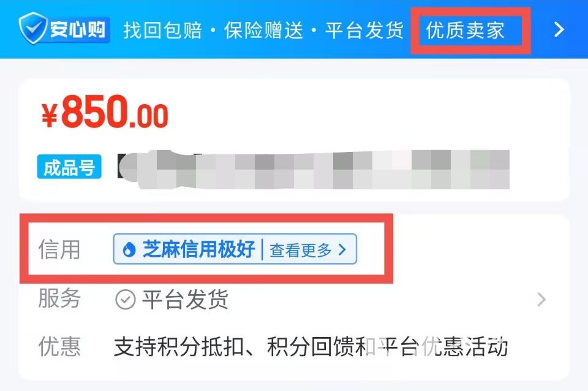Tap the 成品号 blue tag
The height and width of the screenshot is (391, 588).
click(69, 167)
